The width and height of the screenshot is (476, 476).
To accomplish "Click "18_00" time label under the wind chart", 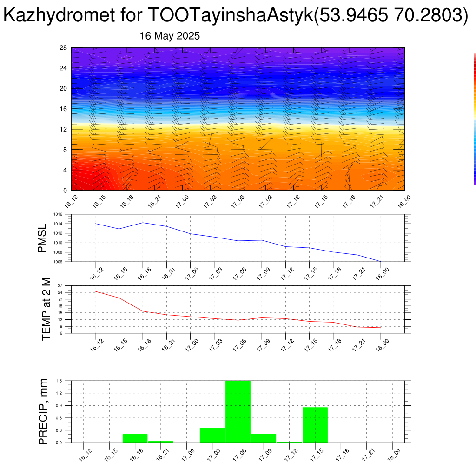I will pos(404,202).
